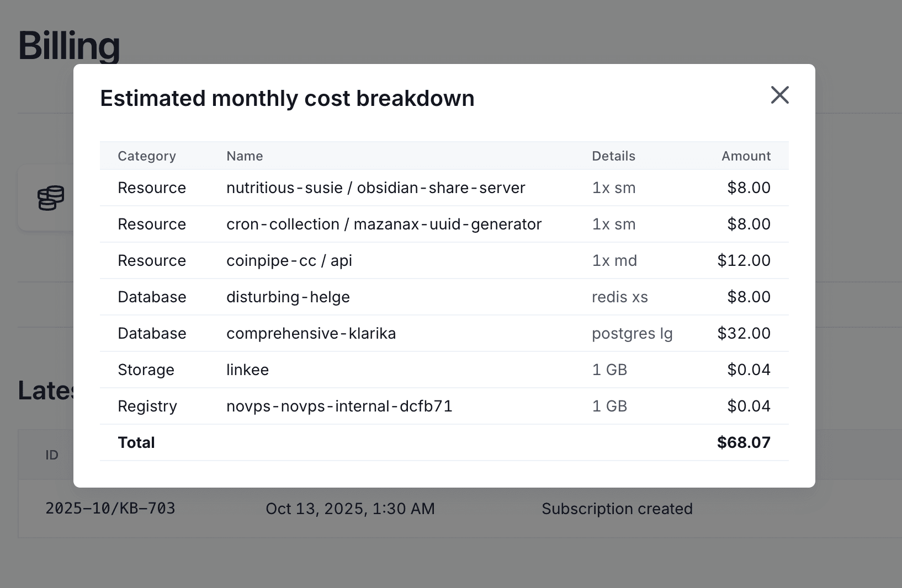The image size is (902, 588).
Task: Click the Name column header
Action: (x=245, y=156)
